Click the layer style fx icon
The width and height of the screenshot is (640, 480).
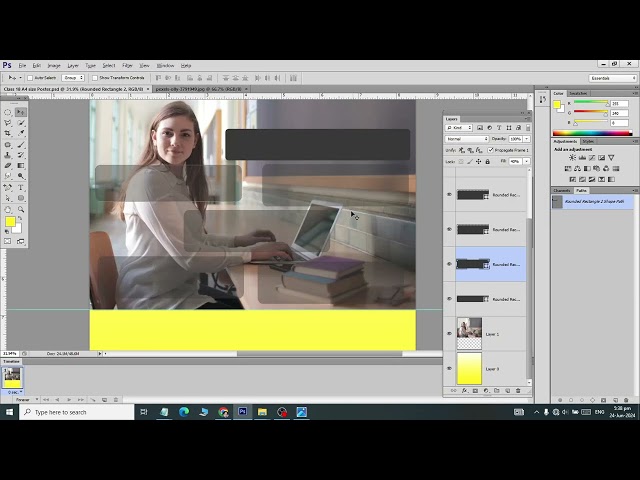[x=464, y=391]
